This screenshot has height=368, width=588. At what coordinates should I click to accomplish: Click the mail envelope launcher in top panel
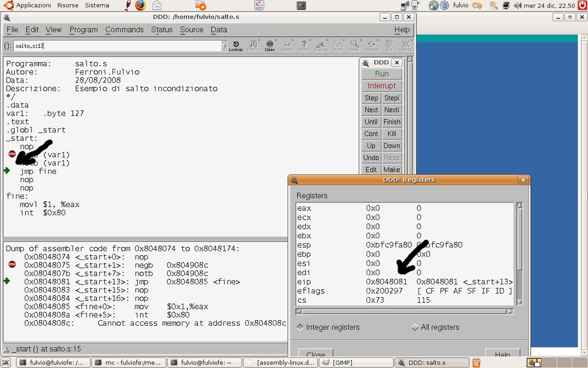[157, 5]
